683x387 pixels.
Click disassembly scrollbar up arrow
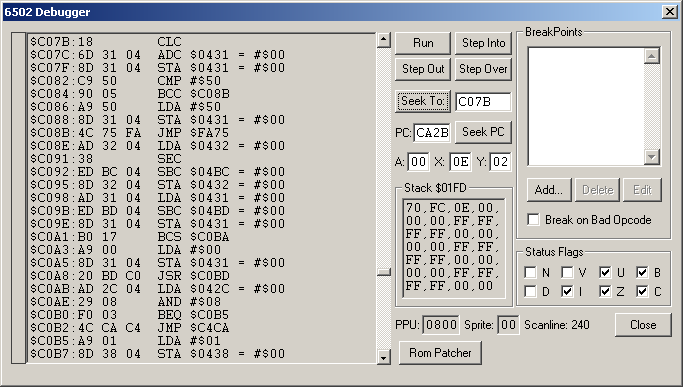[383, 40]
